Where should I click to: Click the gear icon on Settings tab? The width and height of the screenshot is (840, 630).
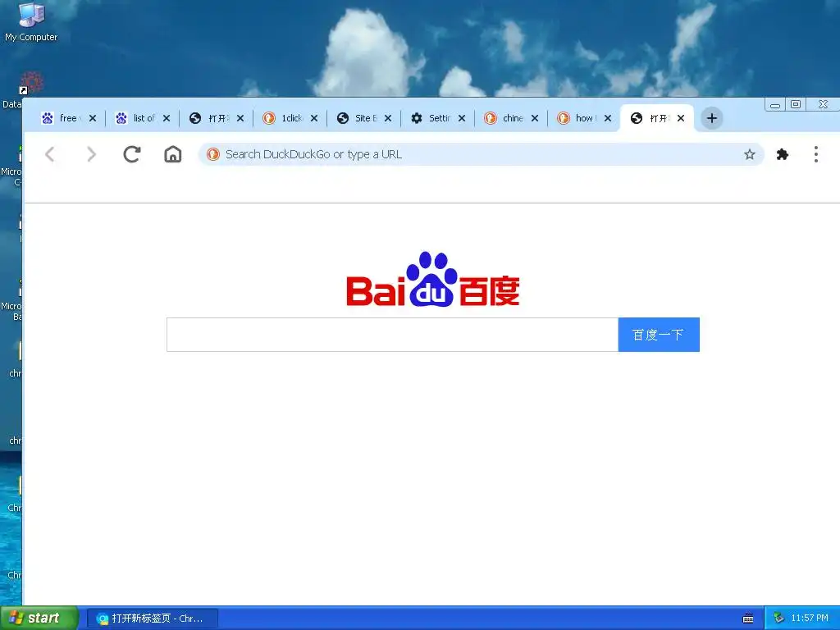point(416,118)
